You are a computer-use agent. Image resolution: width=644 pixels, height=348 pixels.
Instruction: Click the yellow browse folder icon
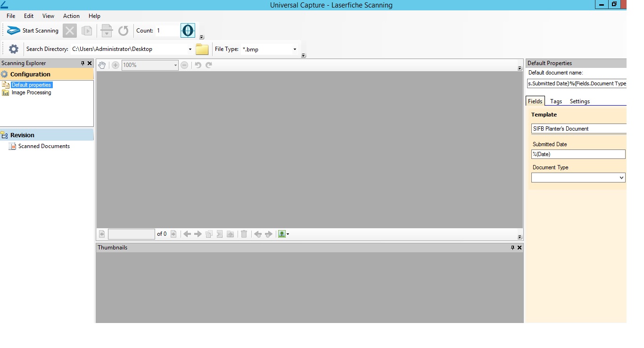202,49
